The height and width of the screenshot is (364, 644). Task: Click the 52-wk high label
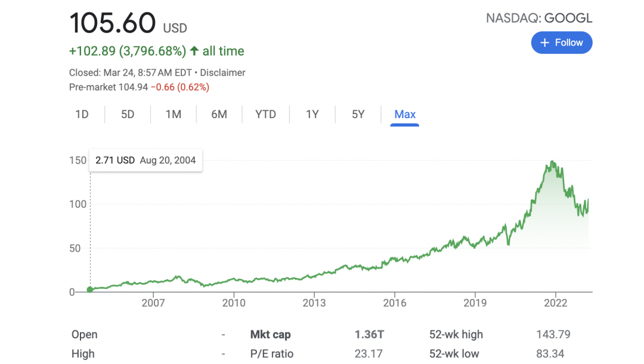[x=456, y=335]
